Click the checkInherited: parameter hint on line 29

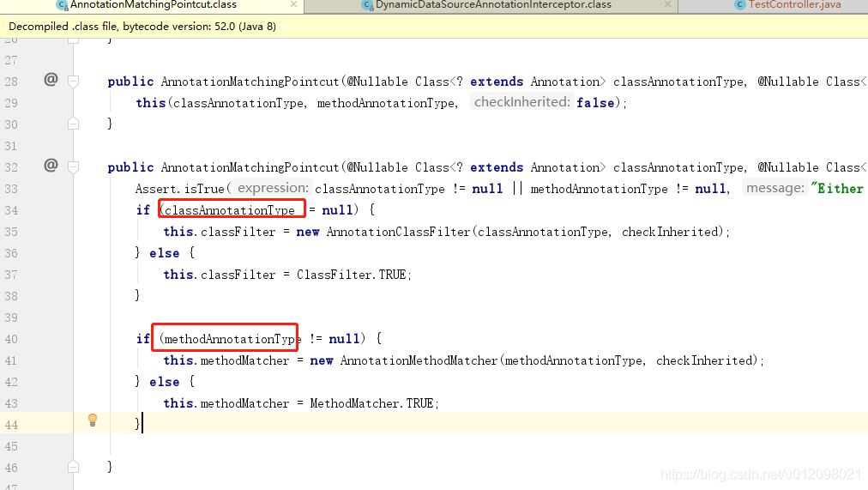tap(521, 102)
